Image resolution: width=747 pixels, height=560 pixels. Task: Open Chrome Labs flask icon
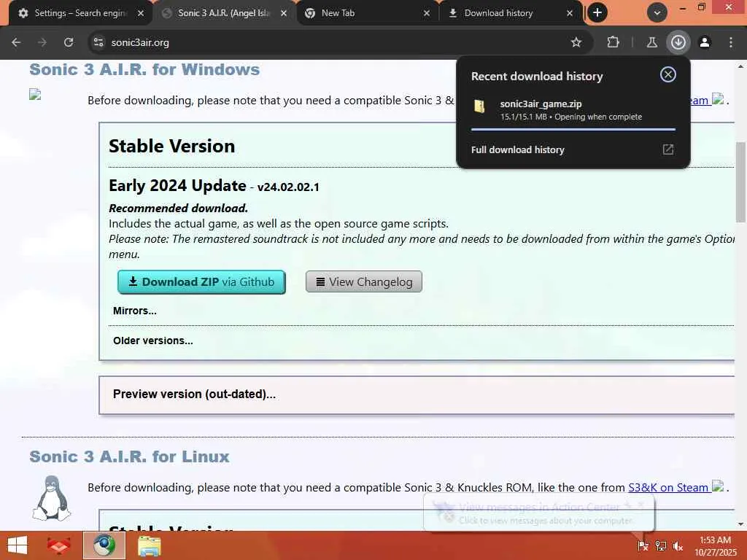click(x=651, y=42)
